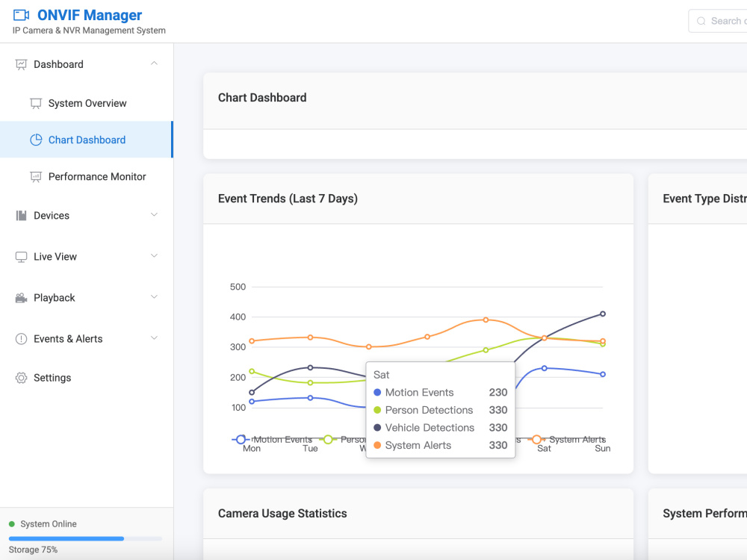Click the Performance Monitor chart icon
Screen dimensions: 747x560
click(36, 177)
